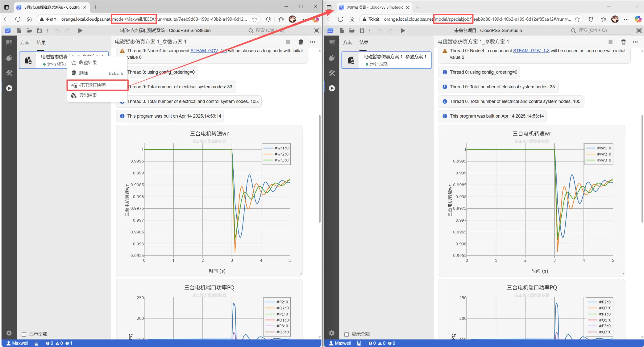Select tools icon in right window sidebar
The image size is (644, 347).
click(332, 73)
